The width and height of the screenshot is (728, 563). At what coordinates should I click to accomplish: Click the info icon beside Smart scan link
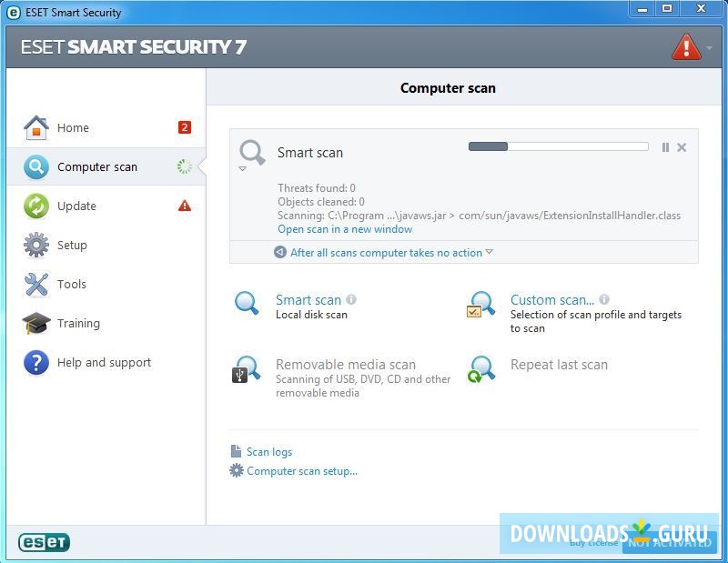351,299
